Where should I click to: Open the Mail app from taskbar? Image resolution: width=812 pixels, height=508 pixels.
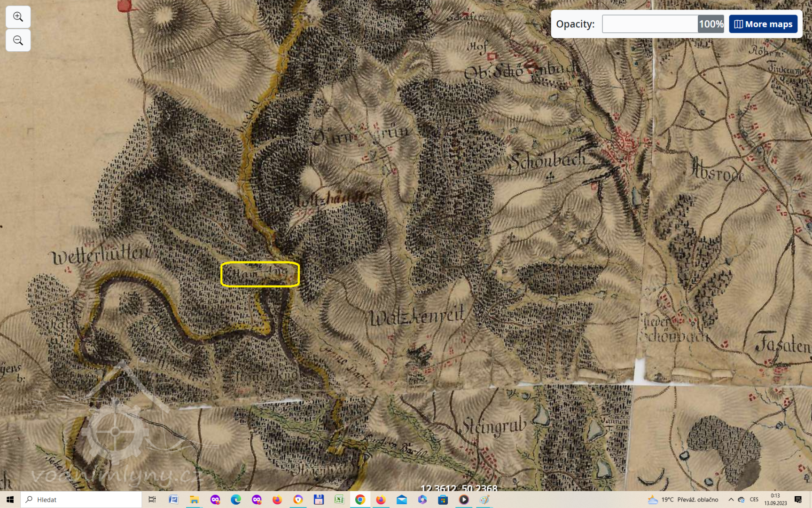(x=402, y=500)
